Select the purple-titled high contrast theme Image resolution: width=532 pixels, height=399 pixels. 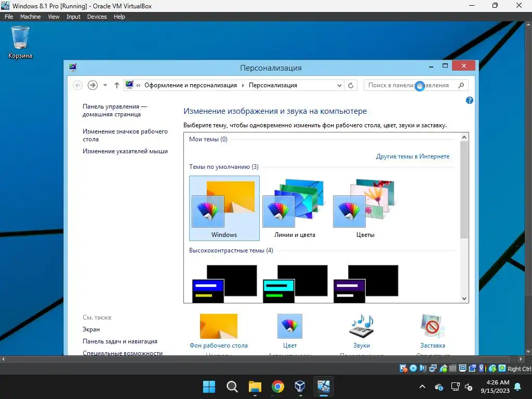pos(365,284)
